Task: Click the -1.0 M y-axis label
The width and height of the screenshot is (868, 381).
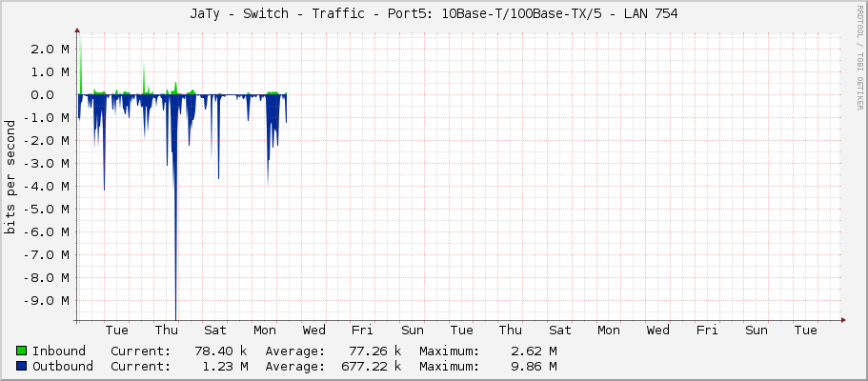Action: 47,117
